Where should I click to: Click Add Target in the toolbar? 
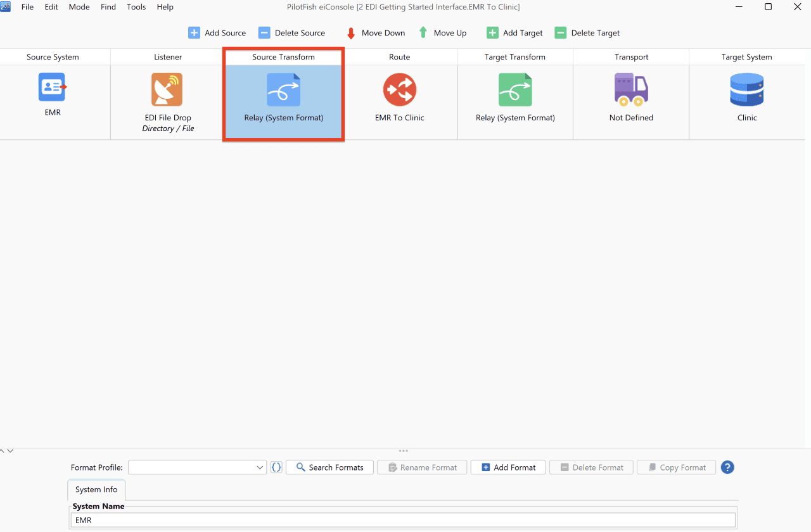click(514, 33)
